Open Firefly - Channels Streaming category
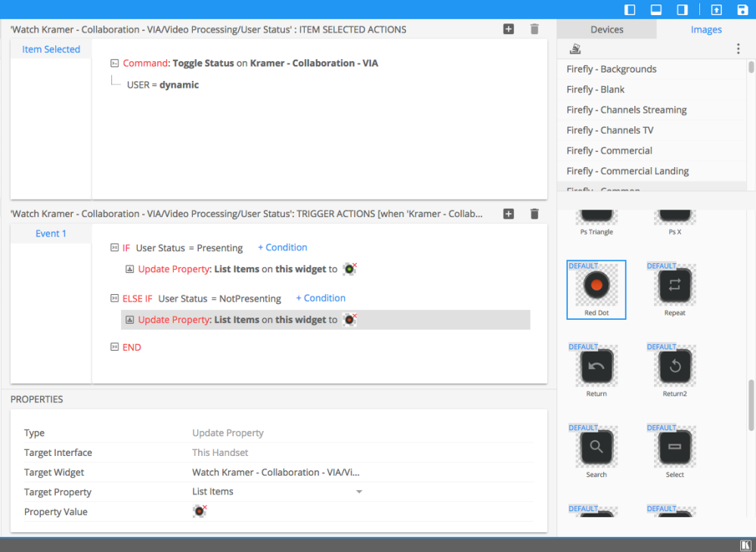This screenshot has width=756, height=552. (x=652, y=110)
